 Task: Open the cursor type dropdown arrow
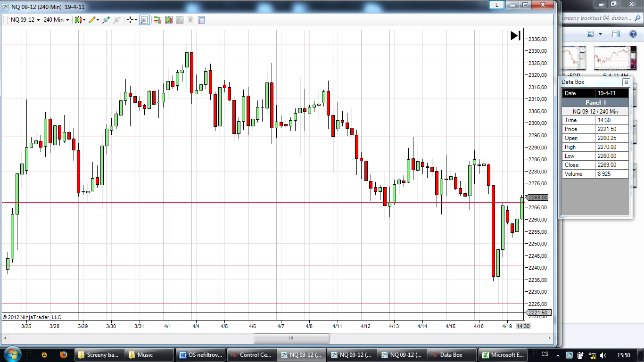pos(136,20)
